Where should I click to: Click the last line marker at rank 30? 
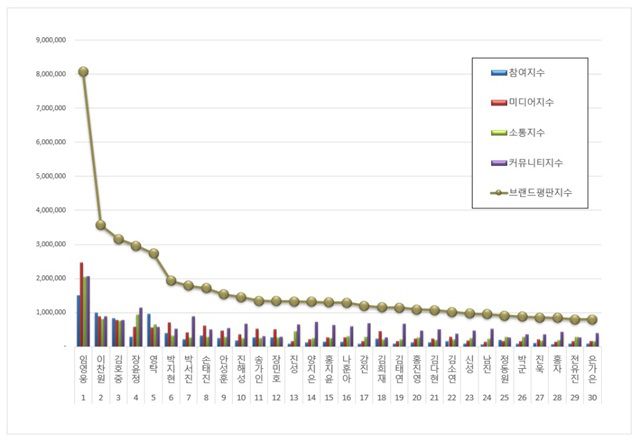pos(592,320)
